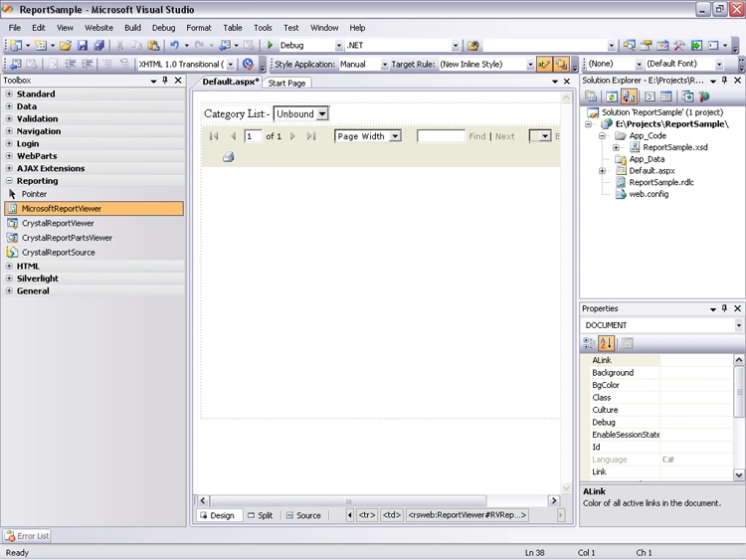Click Categorized icon in Properties panel
Image resolution: width=746 pixels, height=560 pixels.
point(589,343)
